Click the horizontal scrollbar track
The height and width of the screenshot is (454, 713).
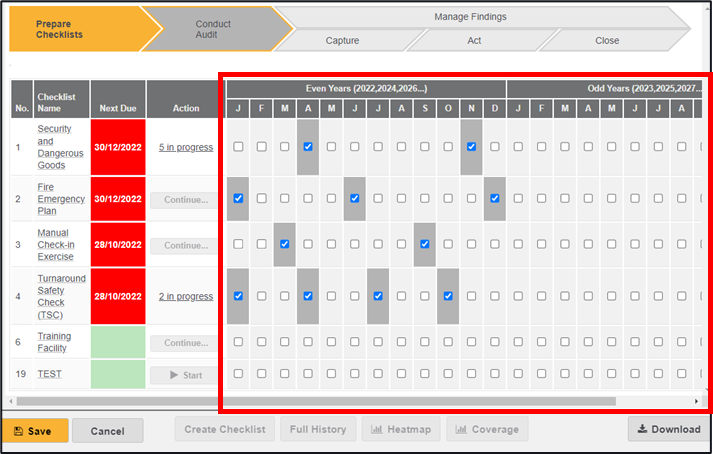655,401
